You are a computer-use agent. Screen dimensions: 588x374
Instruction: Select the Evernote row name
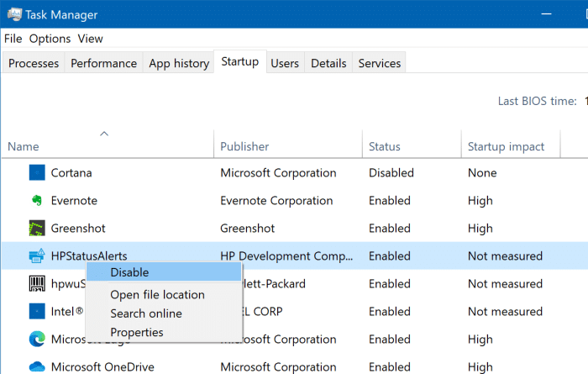coord(74,200)
